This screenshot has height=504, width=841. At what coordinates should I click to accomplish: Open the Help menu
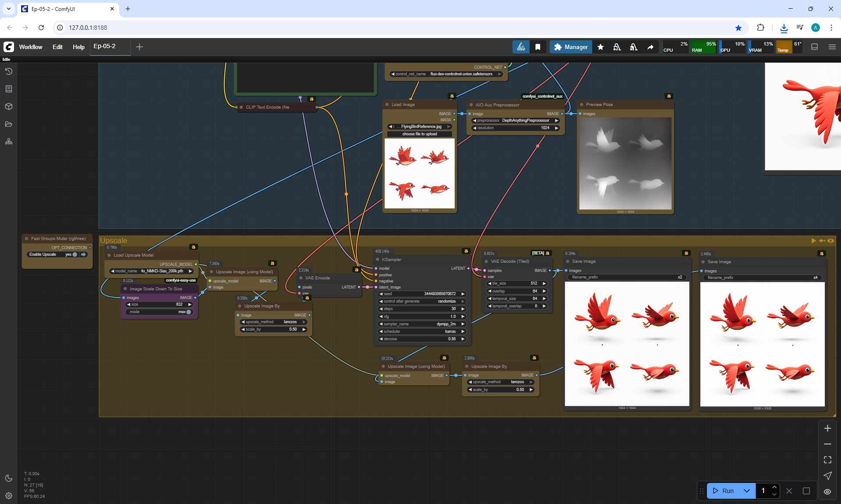[x=78, y=47]
